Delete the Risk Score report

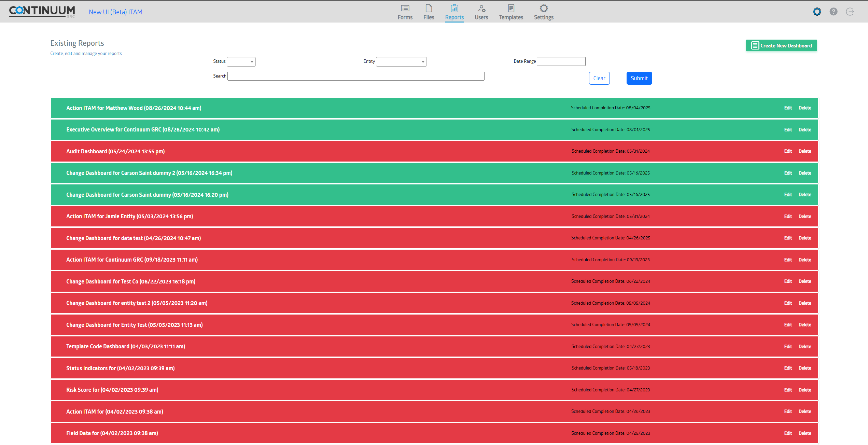(805, 390)
